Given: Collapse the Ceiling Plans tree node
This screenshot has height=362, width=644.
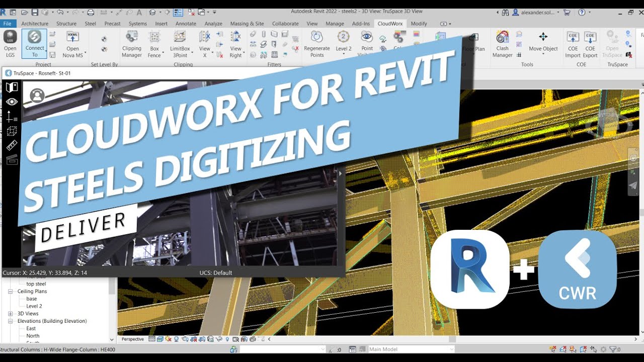Looking at the screenshot, I should 11,291.
